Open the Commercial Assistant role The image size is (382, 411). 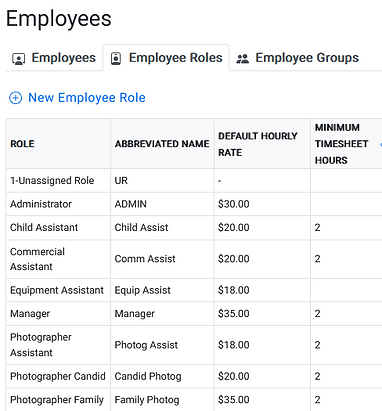37,259
